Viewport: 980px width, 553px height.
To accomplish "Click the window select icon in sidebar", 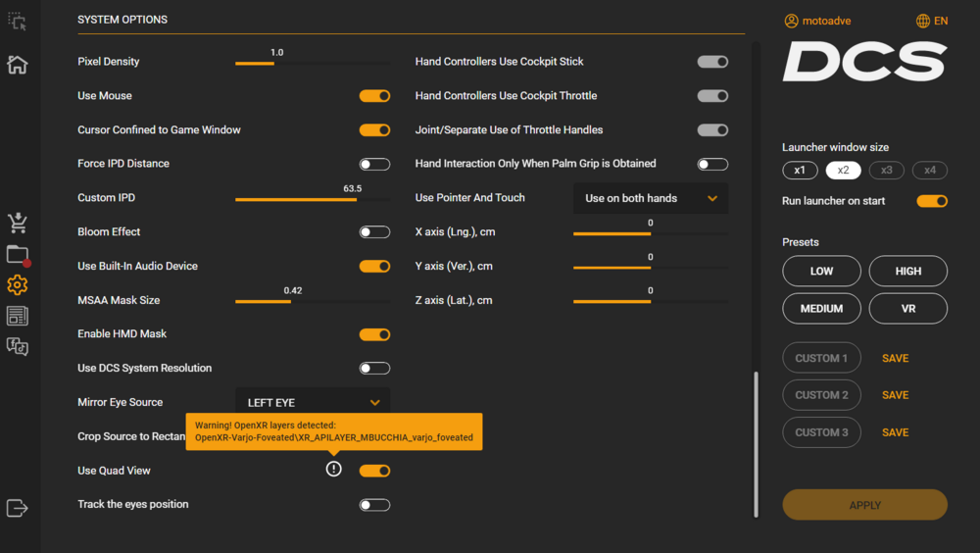I will click(17, 22).
